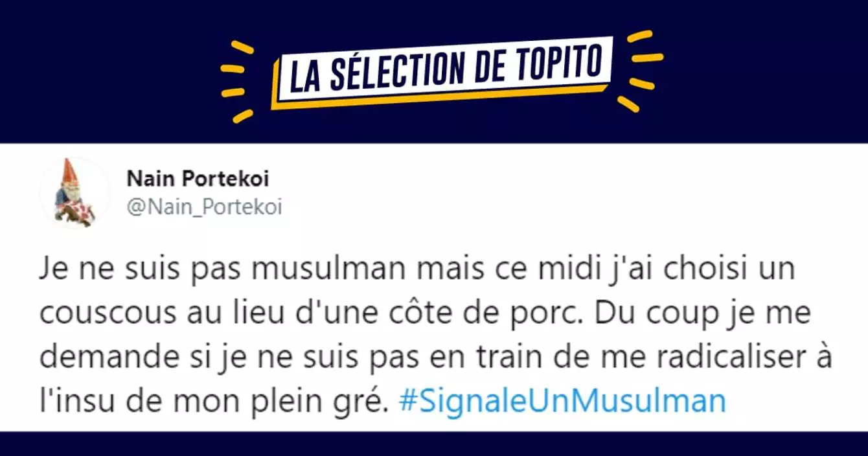This screenshot has height=456, width=868.
Task: Click the dark blue strip below the tweet
Action: [434, 444]
